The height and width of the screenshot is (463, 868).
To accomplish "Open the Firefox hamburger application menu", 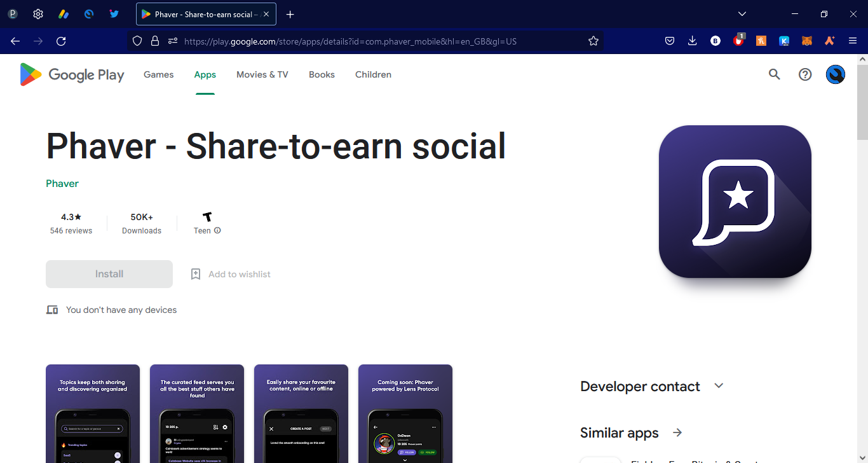I will [x=853, y=41].
